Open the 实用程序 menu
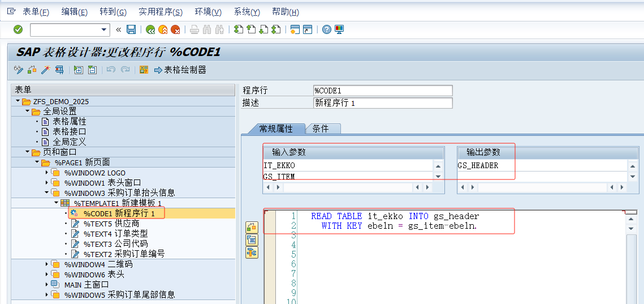The image size is (644, 304). point(161,12)
